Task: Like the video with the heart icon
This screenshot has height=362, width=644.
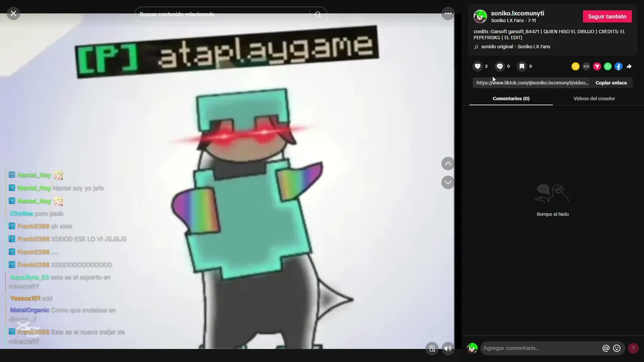Action: pyautogui.click(x=478, y=66)
